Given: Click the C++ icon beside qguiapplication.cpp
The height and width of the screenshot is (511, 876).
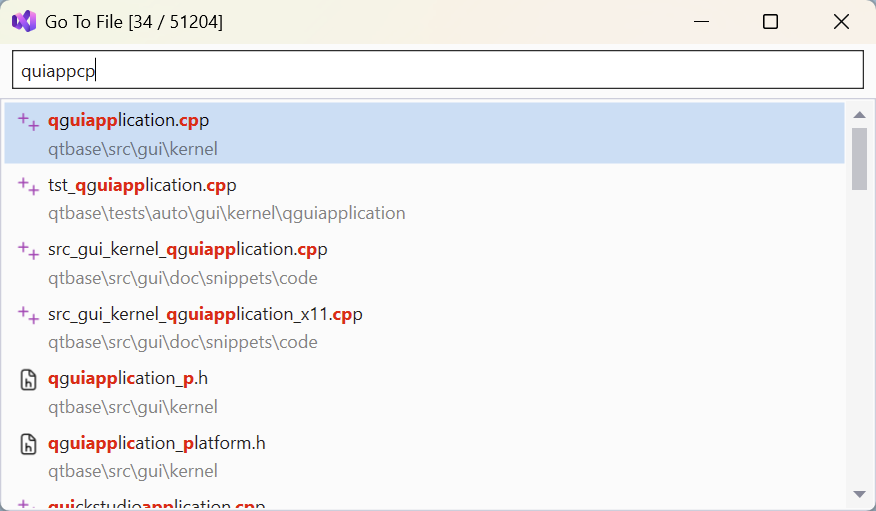Looking at the screenshot, I should [x=29, y=121].
